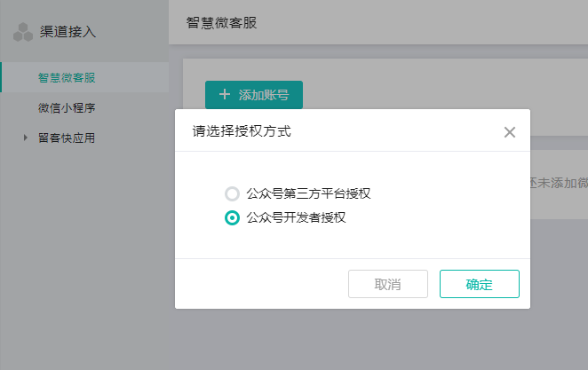Click the 请选择授权方式 dialog title
The image size is (588, 370).
tap(242, 132)
